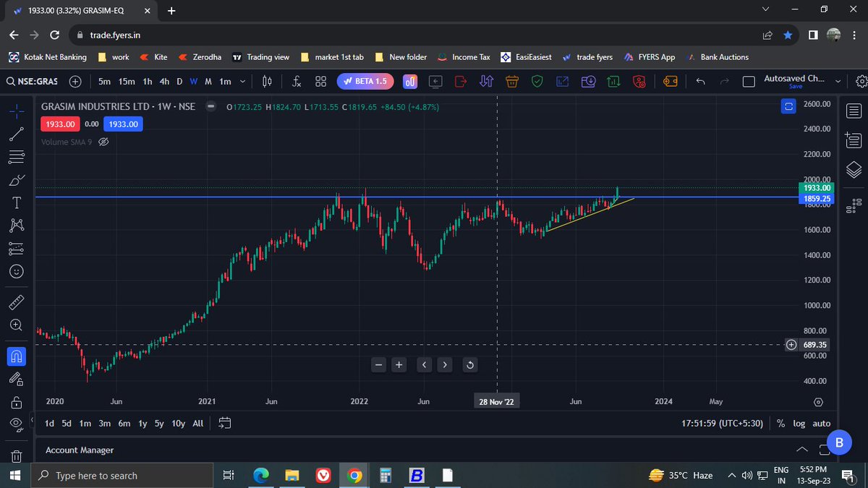Open the emoji icons tool
The height and width of the screenshot is (488, 868).
(x=17, y=272)
